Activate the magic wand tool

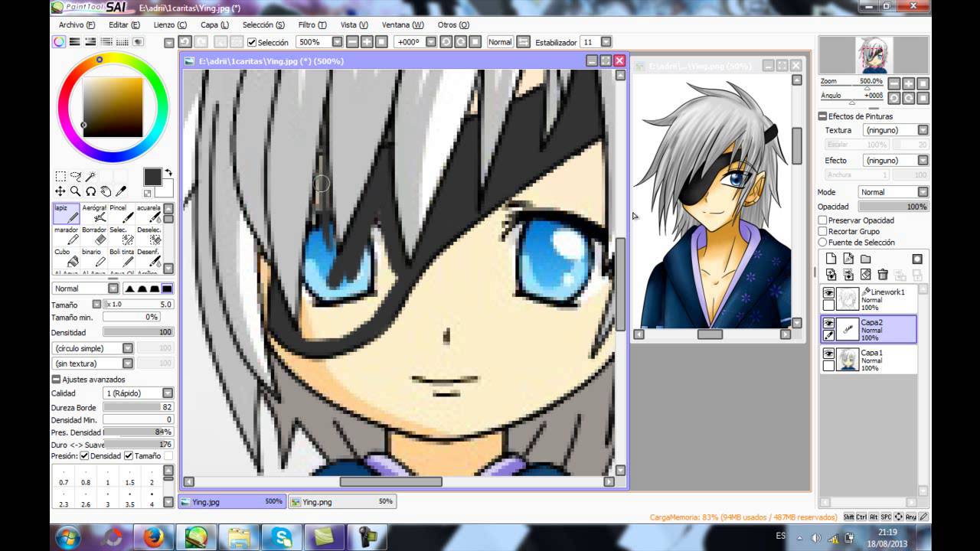click(x=90, y=176)
